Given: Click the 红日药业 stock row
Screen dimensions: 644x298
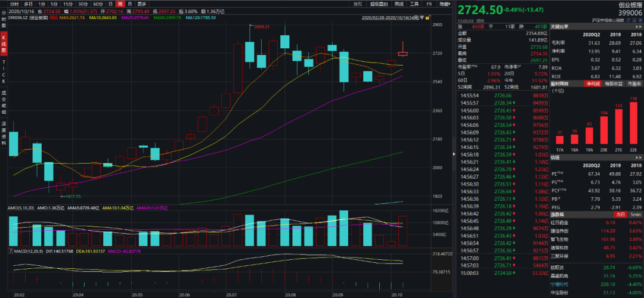Looking at the screenshot, I should click(597, 222).
